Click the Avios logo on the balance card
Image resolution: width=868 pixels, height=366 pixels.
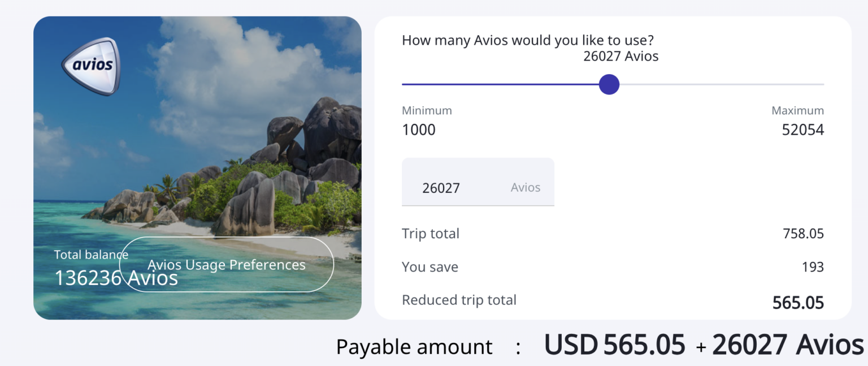tap(90, 66)
